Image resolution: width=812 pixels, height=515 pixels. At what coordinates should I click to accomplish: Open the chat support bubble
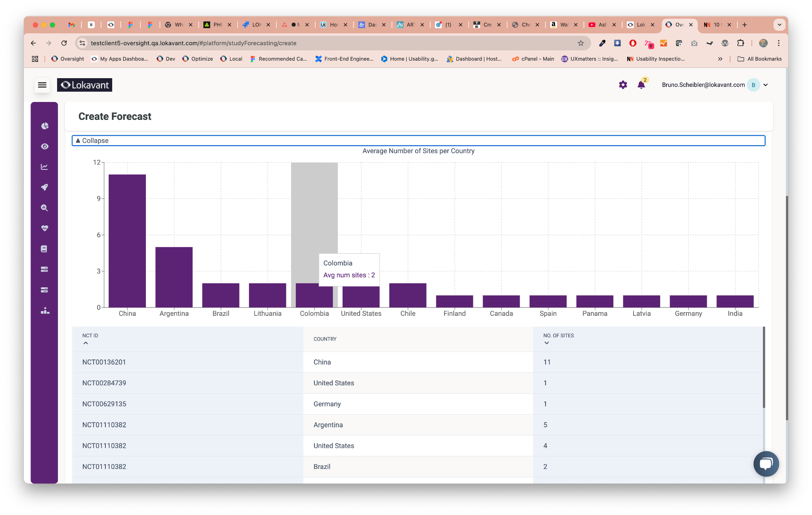tap(766, 463)
